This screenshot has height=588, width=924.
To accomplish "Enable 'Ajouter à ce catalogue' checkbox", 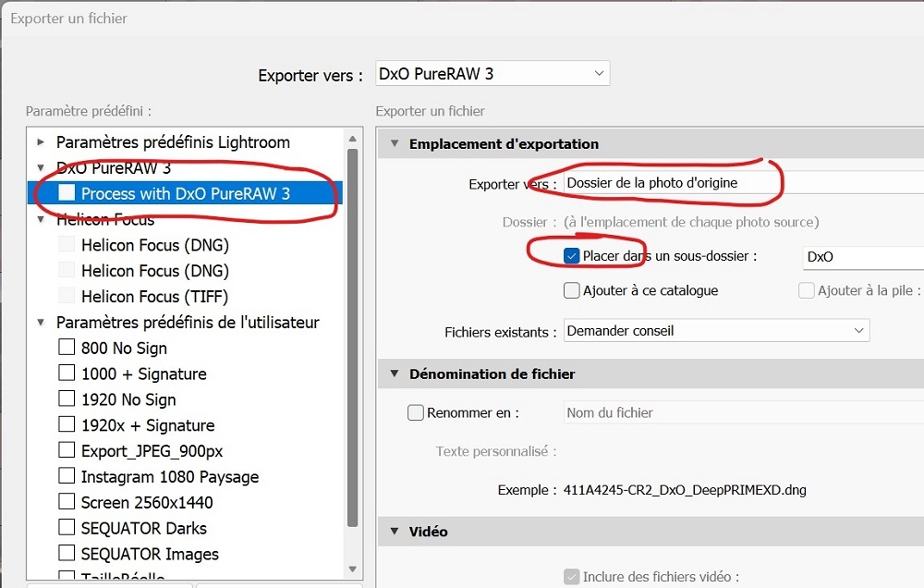I will [x=571, y=290].
